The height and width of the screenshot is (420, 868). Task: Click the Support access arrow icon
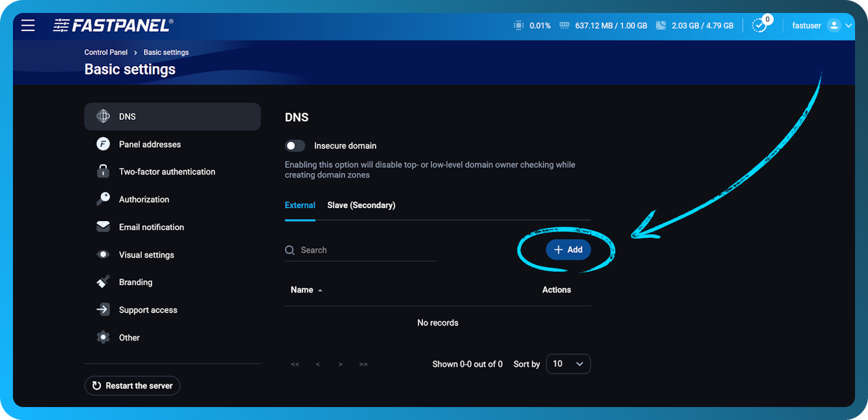pyautogui.click(x=103, y=309)
